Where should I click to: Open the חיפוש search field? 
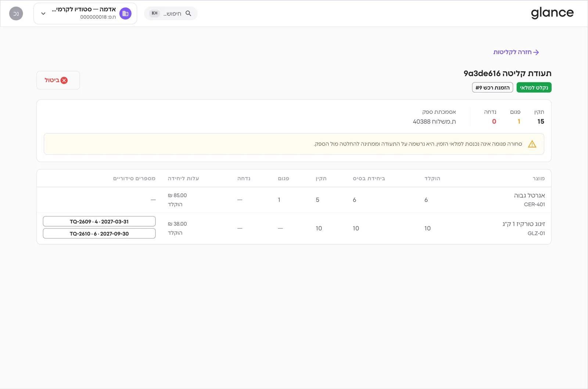point(171,13)
